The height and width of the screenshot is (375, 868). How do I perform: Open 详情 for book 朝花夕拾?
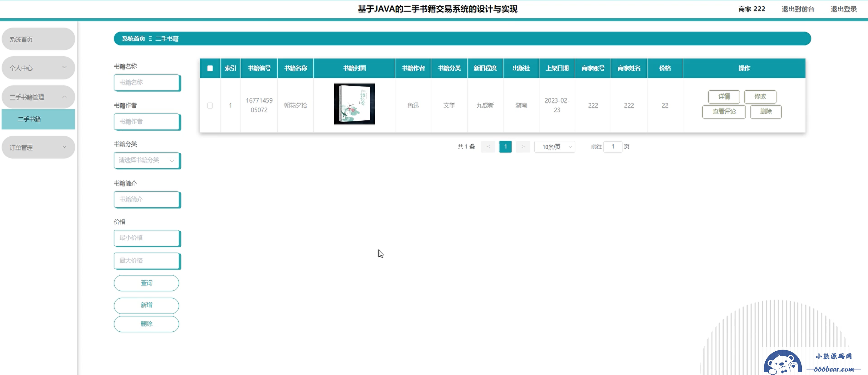point(724,96)
